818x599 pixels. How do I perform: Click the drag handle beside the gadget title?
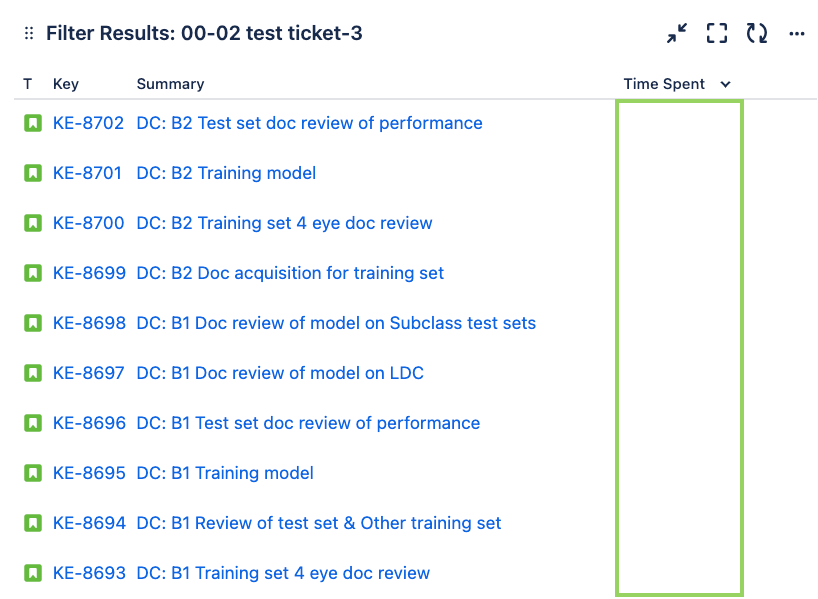click(x=28, y=33)
